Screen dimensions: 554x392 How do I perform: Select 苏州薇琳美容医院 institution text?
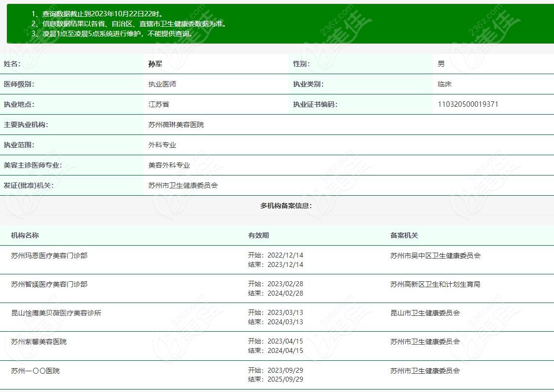(x=176, y=125)
